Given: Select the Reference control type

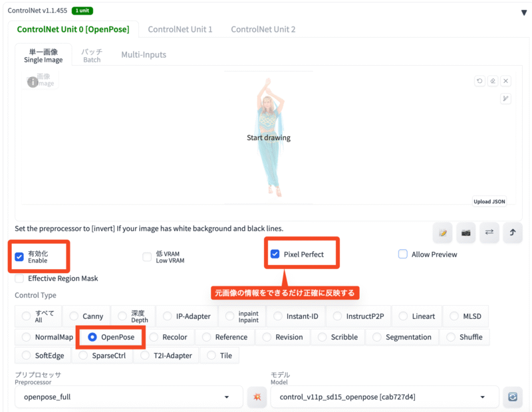Looking at the screenshot, I should [x=225, y=337].
